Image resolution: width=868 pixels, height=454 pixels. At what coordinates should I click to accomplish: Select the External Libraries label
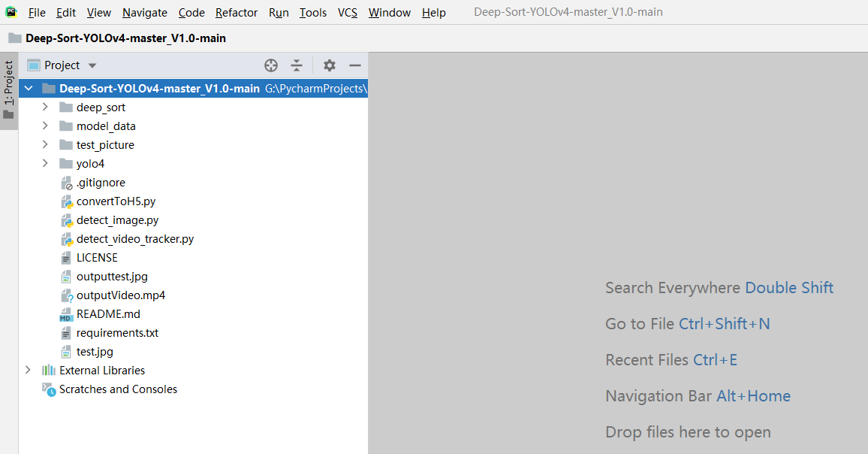pyautogui.click(x=102, y=371)
